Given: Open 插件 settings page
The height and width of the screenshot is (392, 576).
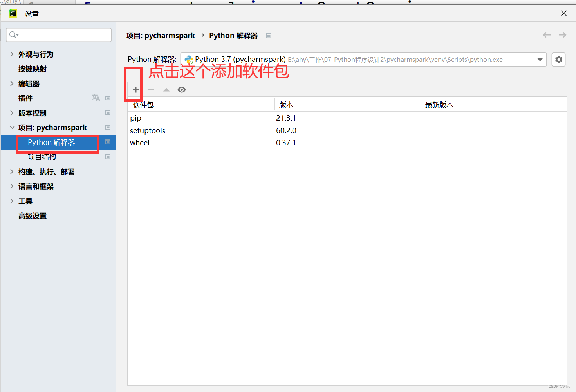Looking at the screenshot, I should (x=25, y=98).
